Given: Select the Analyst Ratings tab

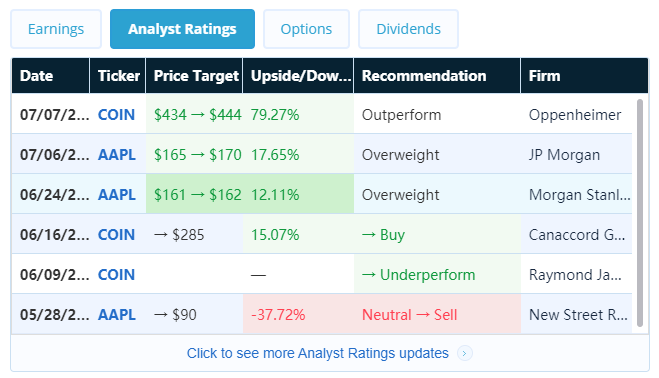Looking at the screenshot, I should (182, 29).
